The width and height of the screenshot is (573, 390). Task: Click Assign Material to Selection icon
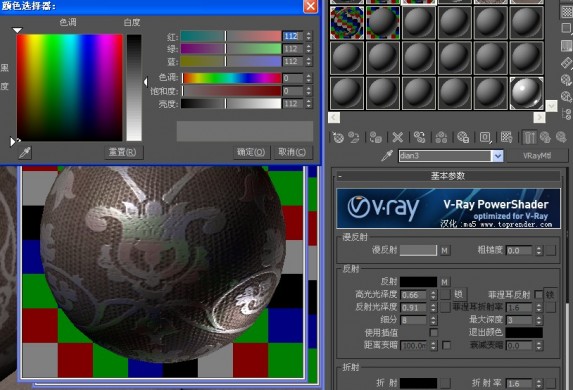pos(376,137)
